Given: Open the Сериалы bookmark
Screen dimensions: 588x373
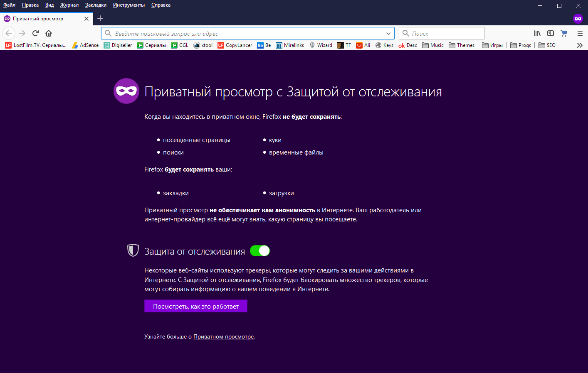Looking at the screenshot, I should pyautogui.click(x=152, y=45).
